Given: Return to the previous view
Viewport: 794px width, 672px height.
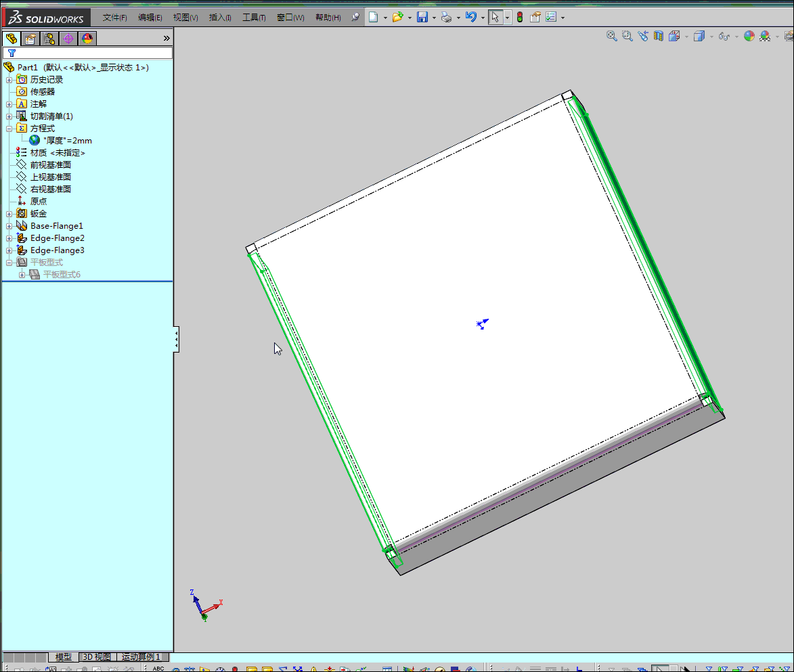Looking at the screenshot, I should pos(643,36).
